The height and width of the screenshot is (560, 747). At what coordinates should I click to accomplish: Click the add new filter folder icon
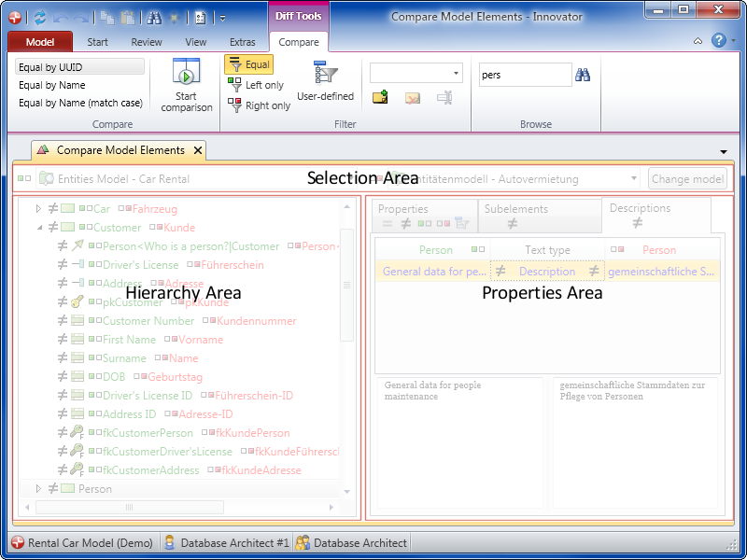[380, 97]
